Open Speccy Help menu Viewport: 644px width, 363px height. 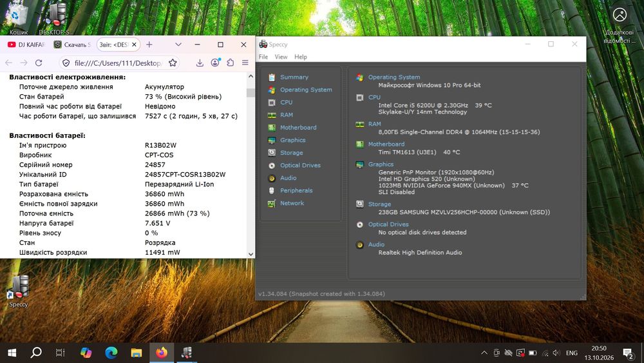pos(301,57)
